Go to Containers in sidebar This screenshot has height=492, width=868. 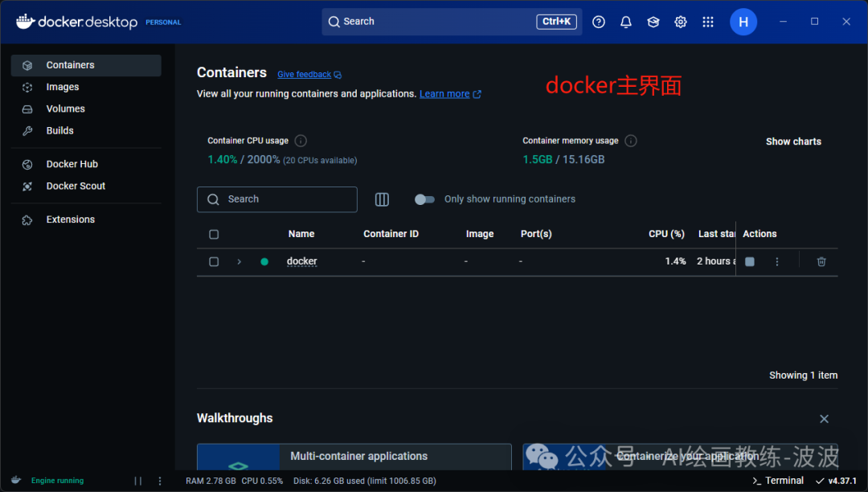point(86,65)
